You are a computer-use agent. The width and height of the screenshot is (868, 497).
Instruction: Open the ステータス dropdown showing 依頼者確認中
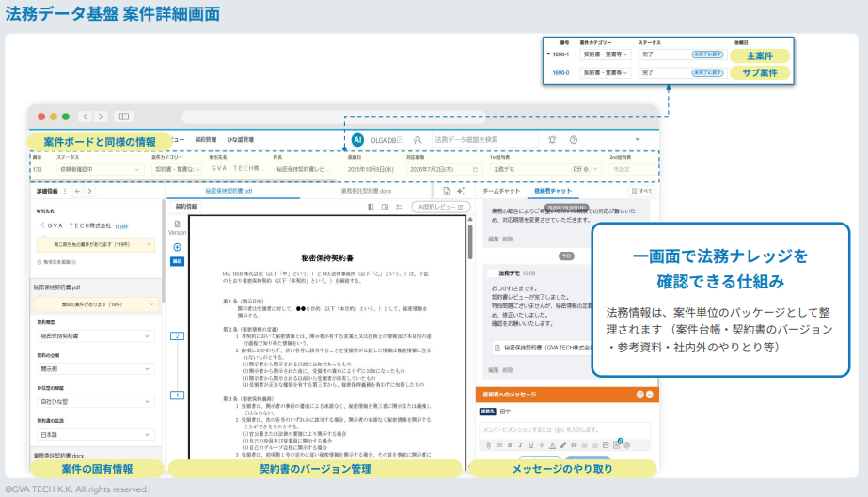tap(99, 170)
